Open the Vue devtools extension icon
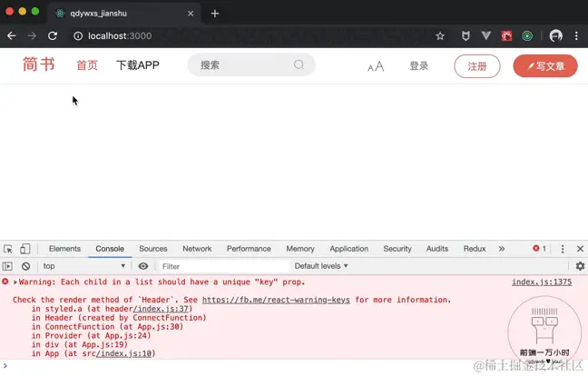Viewport: 588px width, 376px height. (x=486, y=36)
